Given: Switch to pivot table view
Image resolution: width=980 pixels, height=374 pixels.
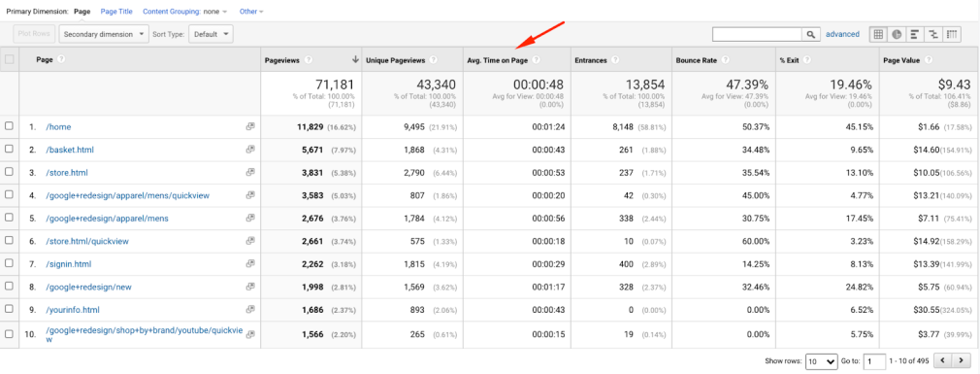Looking at the screenshot, I should (x=952, y=34).
